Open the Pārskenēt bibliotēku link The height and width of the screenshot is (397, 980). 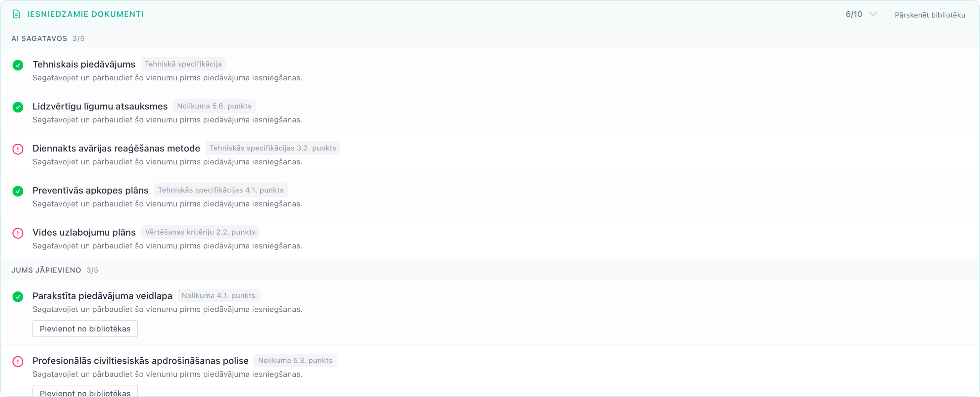click(x=930, y=15)
